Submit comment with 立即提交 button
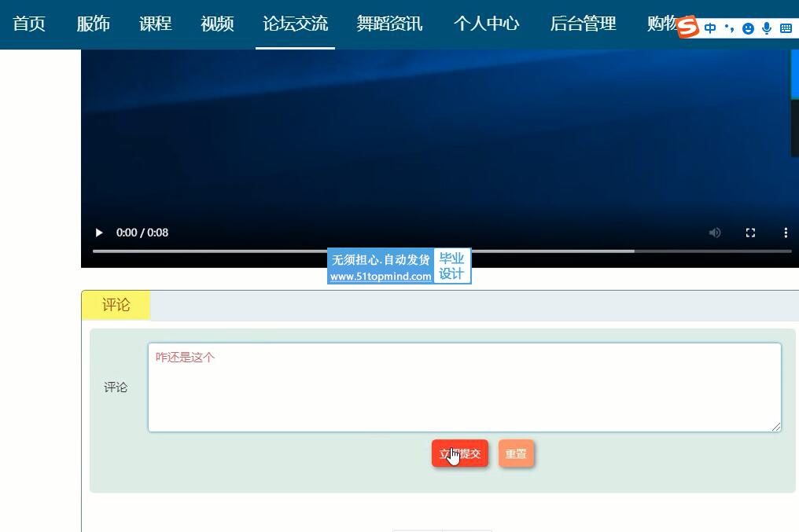This screenshot has height=532, width=799. [x=459, y=453]
